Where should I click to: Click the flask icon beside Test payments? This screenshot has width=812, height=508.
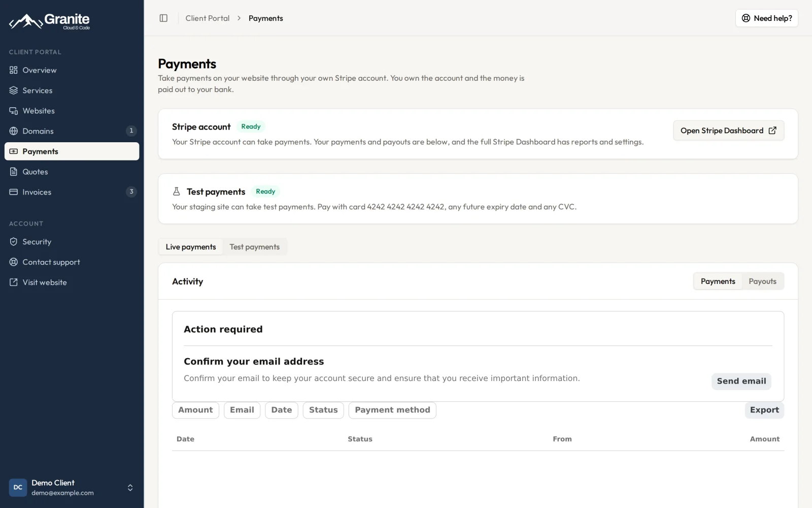pos(177,192)
